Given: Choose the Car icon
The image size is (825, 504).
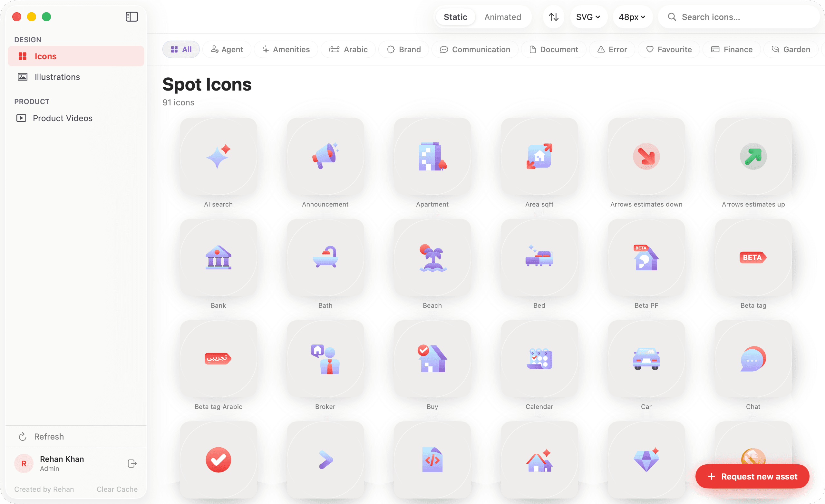Looking at the screenshot, I should (x=646, y=359).
